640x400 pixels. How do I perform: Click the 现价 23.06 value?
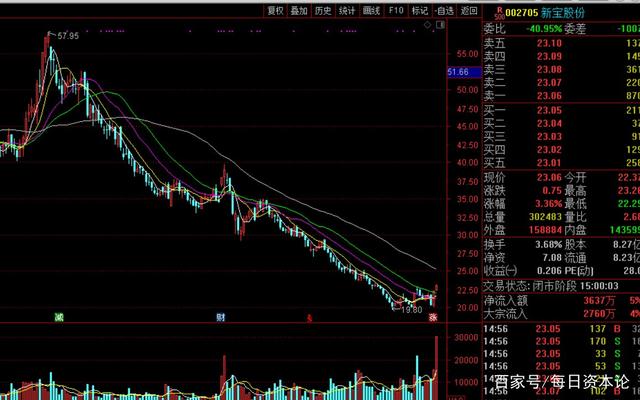coord(549,178)
